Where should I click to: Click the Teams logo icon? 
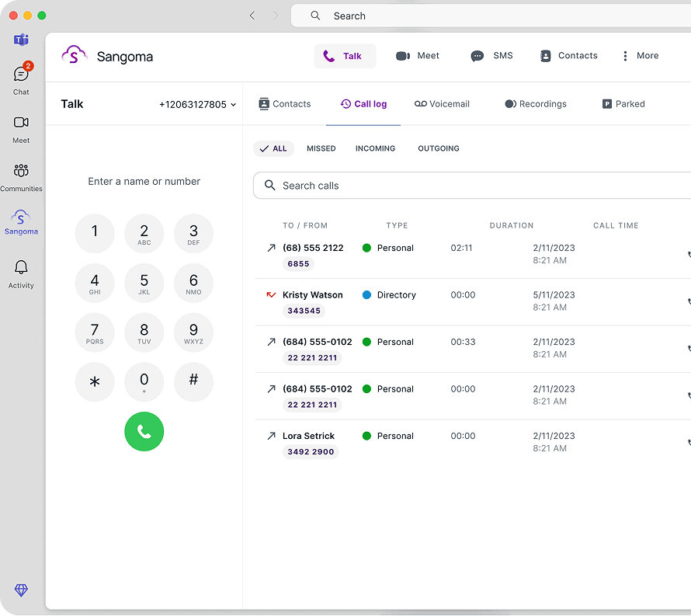21,40
